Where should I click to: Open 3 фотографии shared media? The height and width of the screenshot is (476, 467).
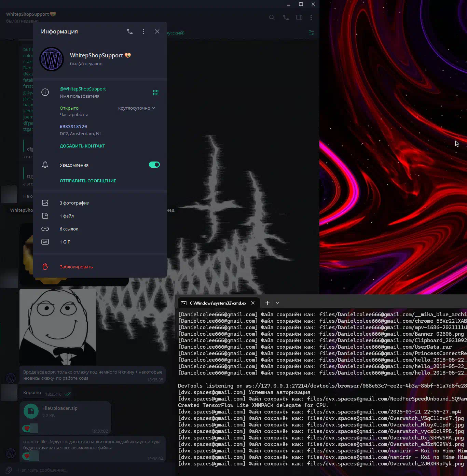click(x=74, y=203)
